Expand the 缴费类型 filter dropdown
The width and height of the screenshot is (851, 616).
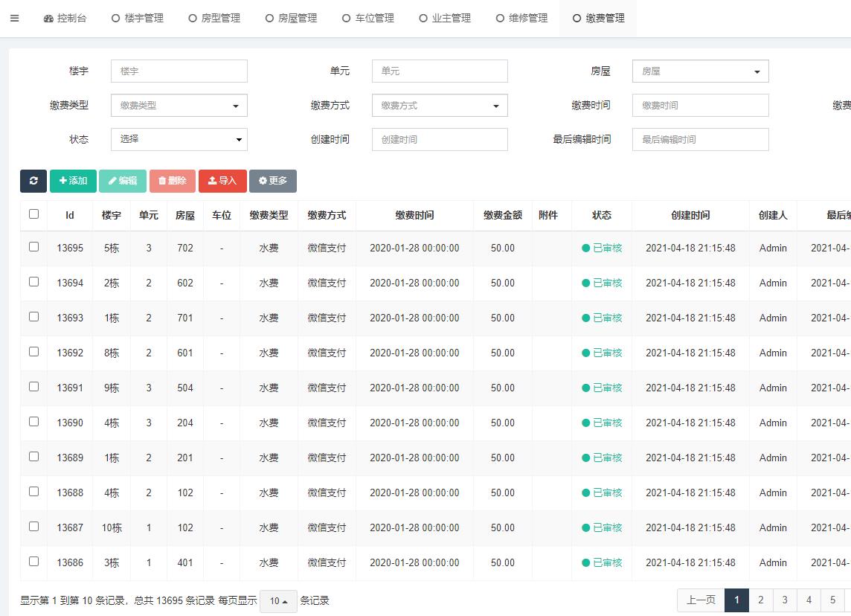(x=179, y=106)
